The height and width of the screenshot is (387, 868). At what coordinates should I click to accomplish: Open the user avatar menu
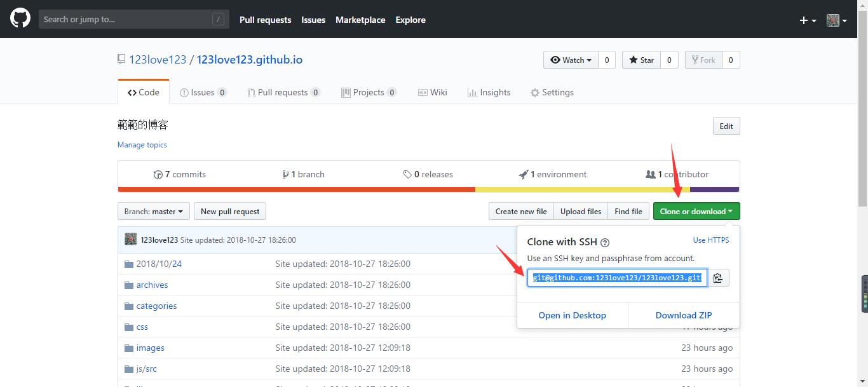pyautogui.click(x=837, y=20)
